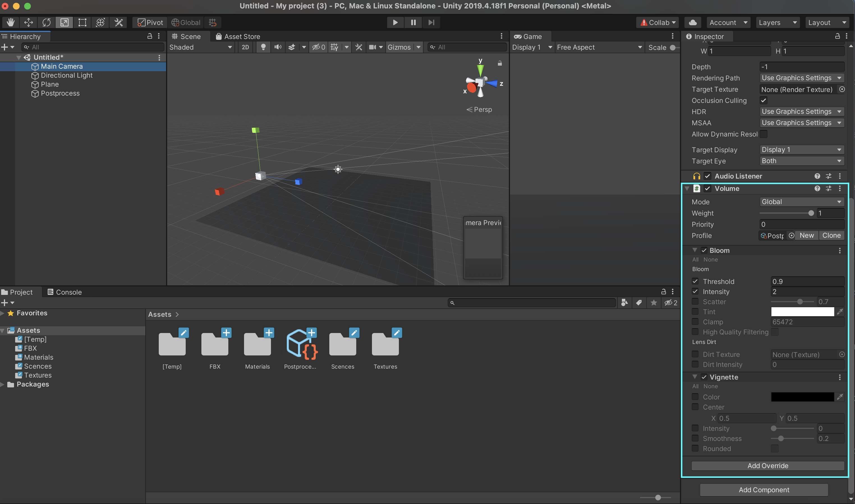Click the cloud services icon
The image size is (855, 504).
(693, 22)
